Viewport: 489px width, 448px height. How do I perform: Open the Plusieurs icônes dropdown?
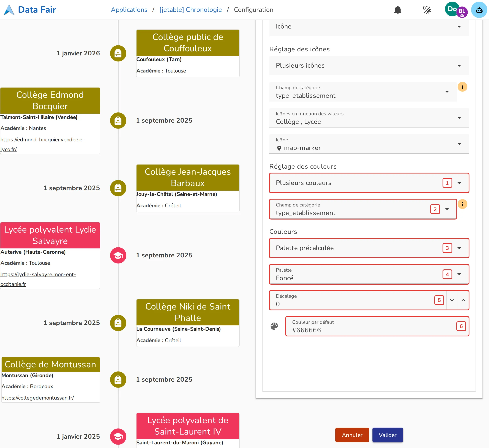click(x=369, y=66)
